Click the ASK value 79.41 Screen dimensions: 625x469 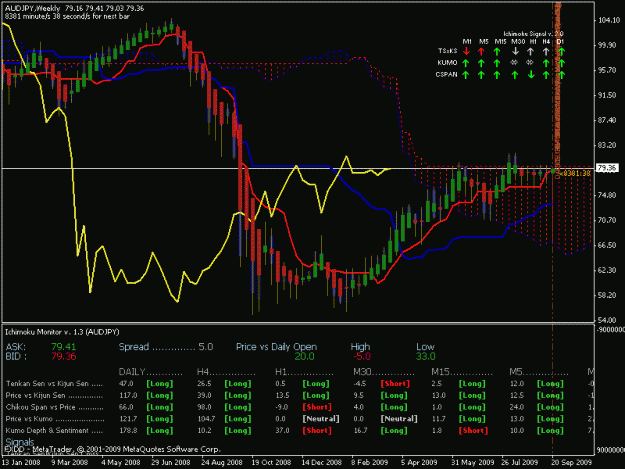click(x=63, y=347)
